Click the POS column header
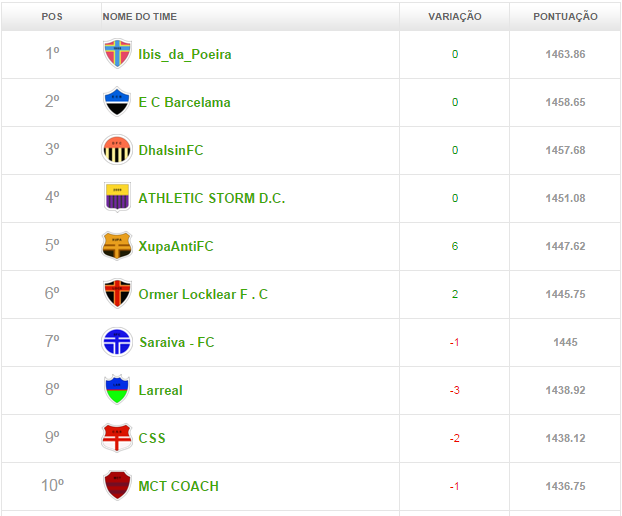Viewport: 622px width, 516px height. [52, 17]
